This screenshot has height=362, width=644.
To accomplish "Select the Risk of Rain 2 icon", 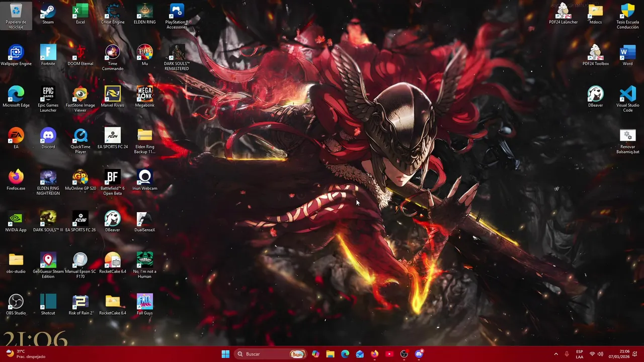I will 80,305.
